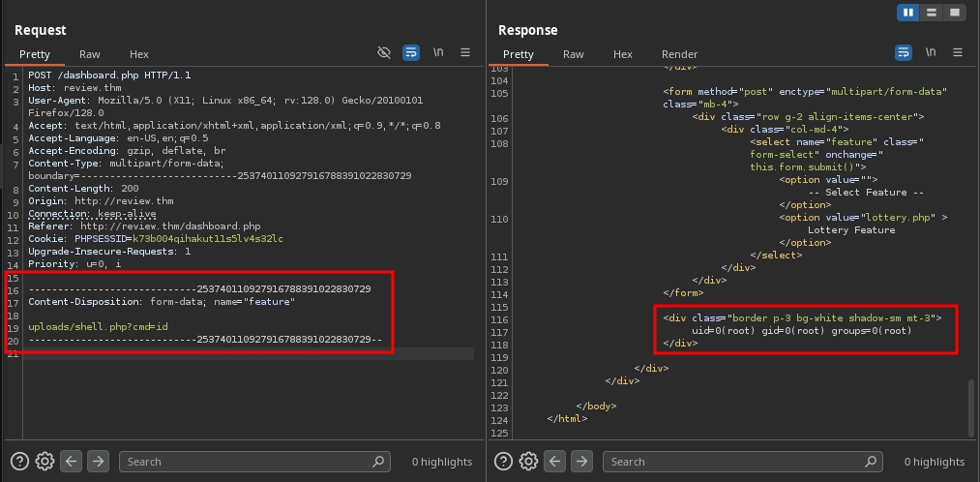Go to previous search match in Request
Screen dimensions: 980x482
(x=71, y=462)
